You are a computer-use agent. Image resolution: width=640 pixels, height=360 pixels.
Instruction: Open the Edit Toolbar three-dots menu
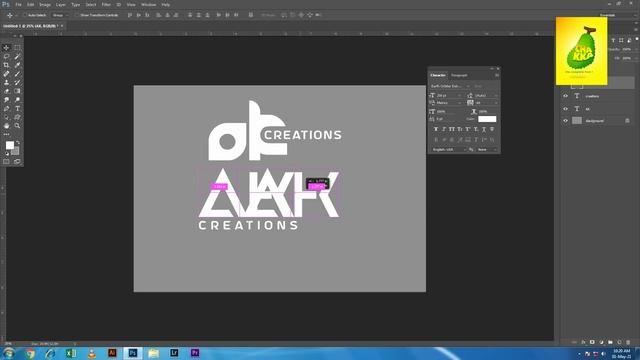tap(6, 134)
